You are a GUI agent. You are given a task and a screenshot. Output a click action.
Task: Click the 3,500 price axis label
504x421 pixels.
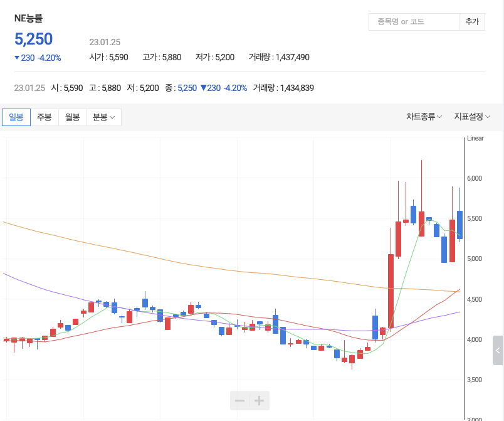475,380
